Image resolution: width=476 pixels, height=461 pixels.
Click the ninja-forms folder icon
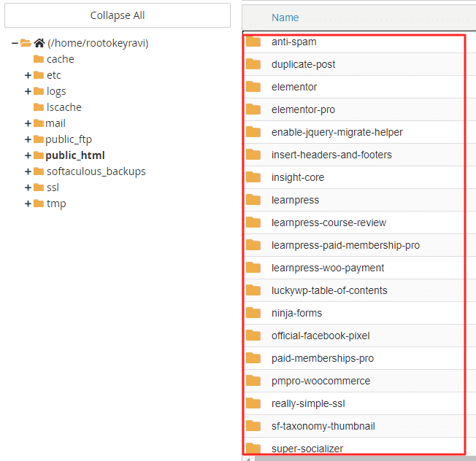(x=253, y=313)
